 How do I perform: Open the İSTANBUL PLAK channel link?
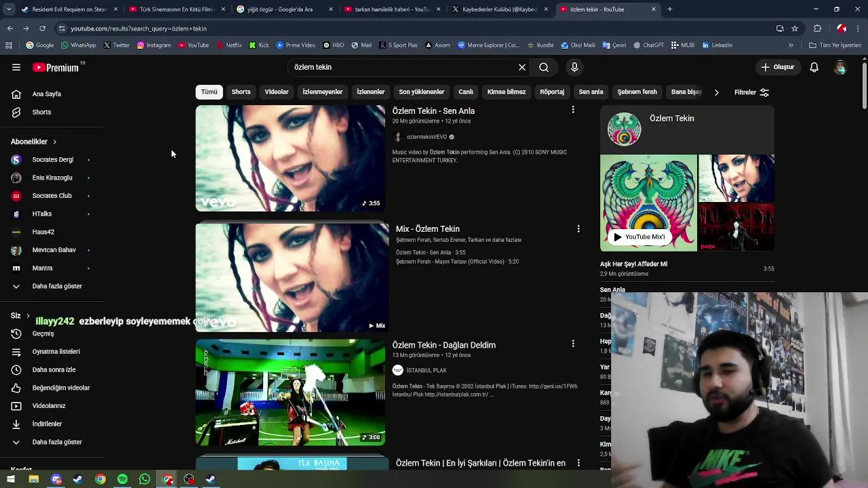click(x=427, y=370)
